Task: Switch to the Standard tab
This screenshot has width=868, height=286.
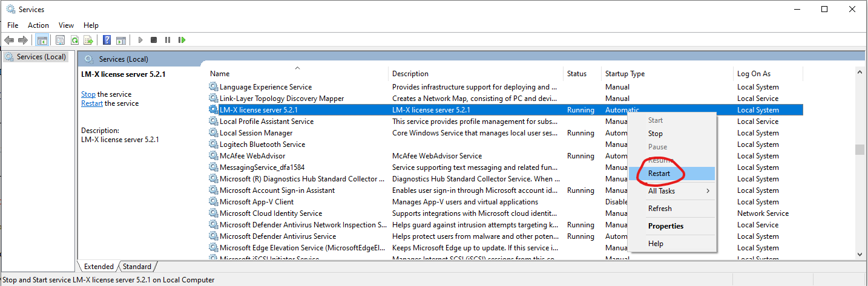Action: (x=137, y=267)
